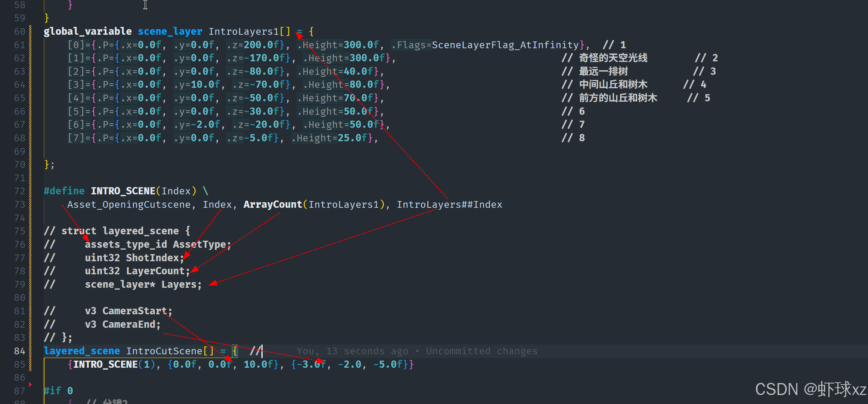Viewport: 868px width, 404px height.
Task: Click the red marker beside line 86
Action: click(x=30, y=384)
